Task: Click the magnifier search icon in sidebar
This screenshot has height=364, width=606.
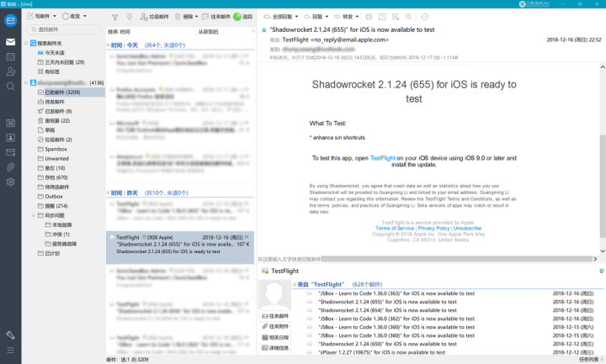Action: click(10, 86)
